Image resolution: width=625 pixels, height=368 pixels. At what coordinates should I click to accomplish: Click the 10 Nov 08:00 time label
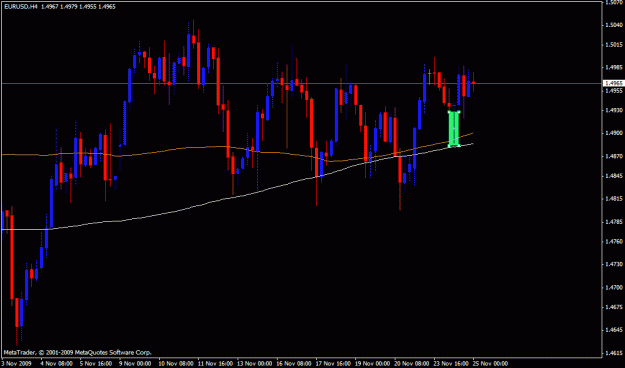175,364
